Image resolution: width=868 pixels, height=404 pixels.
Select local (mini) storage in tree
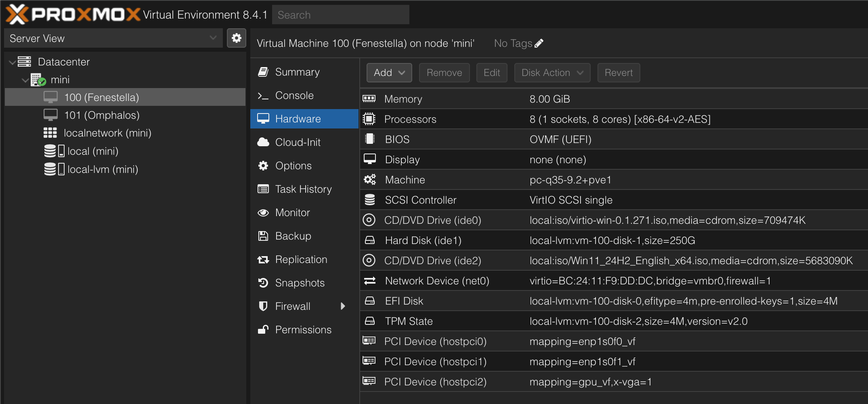point(125,151)
